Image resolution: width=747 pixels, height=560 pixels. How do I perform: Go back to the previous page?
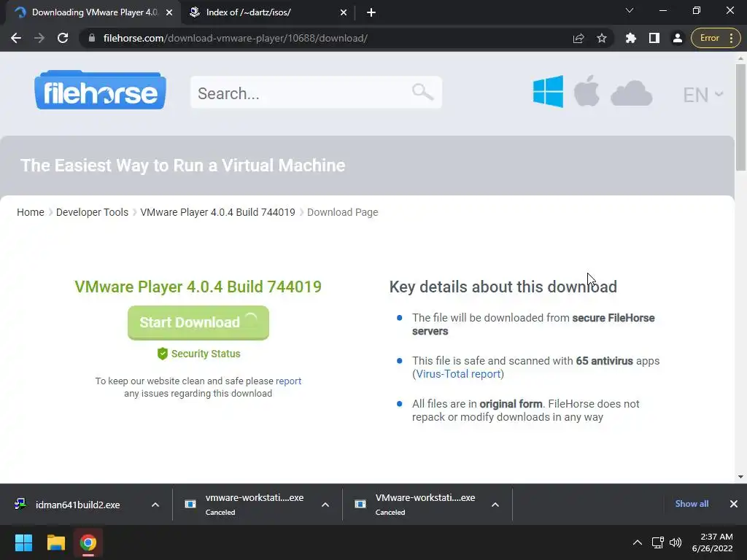pyautogui.click(x=16, y=38)
